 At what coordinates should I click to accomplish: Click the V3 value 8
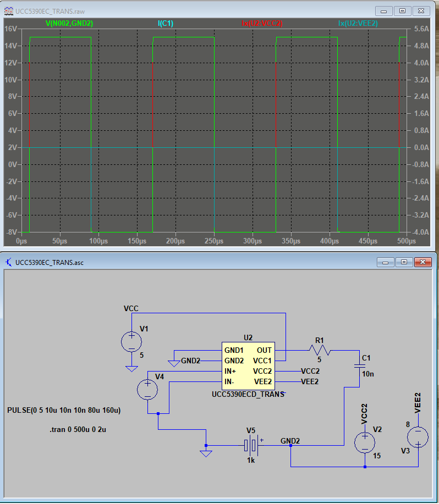pos(408,425)
